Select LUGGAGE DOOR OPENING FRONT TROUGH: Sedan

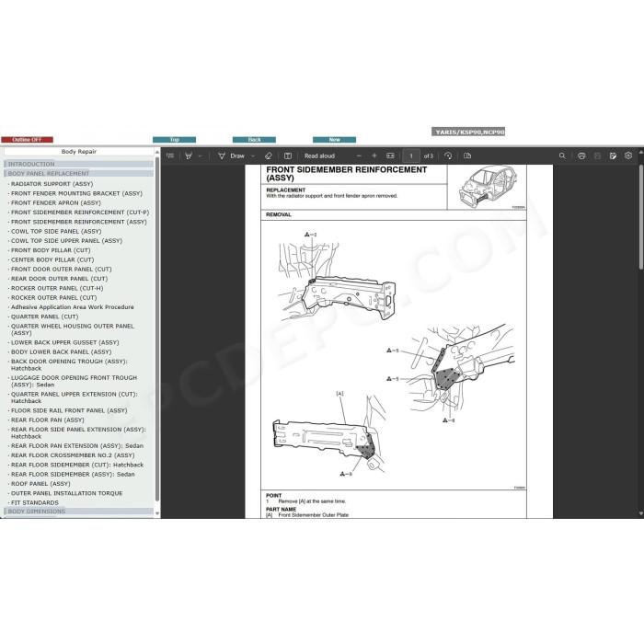point(74,381)
